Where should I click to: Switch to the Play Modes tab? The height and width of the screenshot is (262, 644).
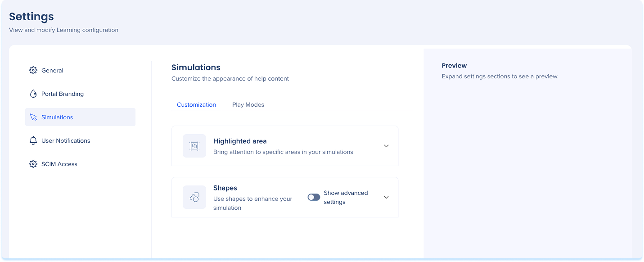coord(248,104)
